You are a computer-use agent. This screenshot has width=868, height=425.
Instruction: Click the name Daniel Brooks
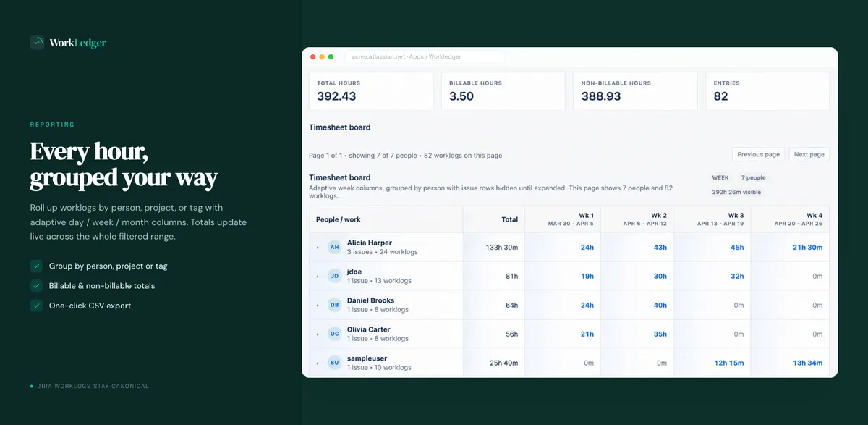[x=371, y=300]
